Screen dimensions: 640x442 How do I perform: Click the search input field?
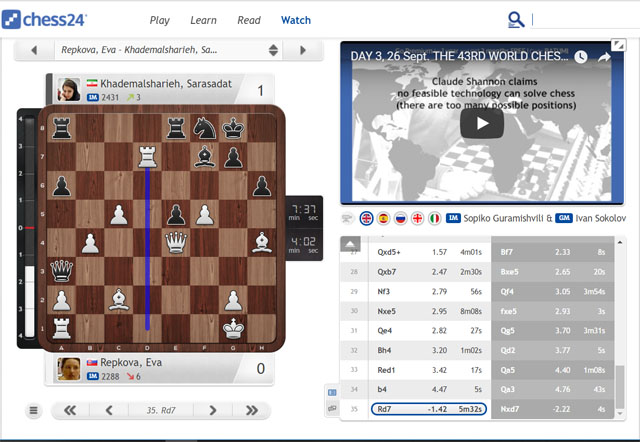(x=586, y=20)
